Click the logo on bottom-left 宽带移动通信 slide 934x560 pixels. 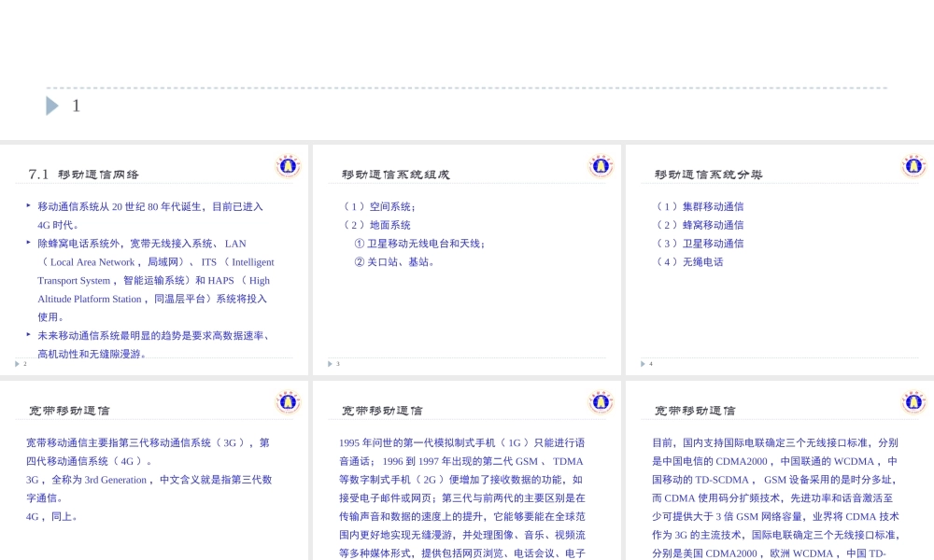point(289,400)
